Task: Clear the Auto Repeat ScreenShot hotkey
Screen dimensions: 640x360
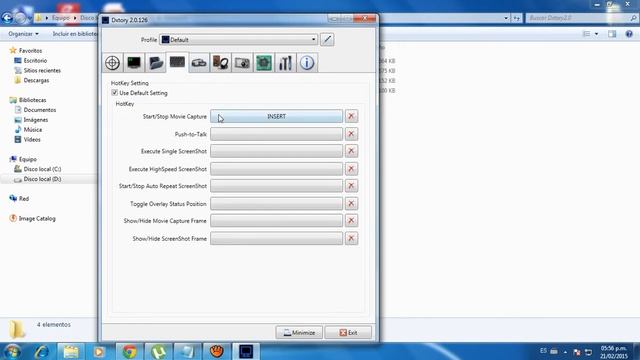Action: pyautogui.click(x=351, y=186)
